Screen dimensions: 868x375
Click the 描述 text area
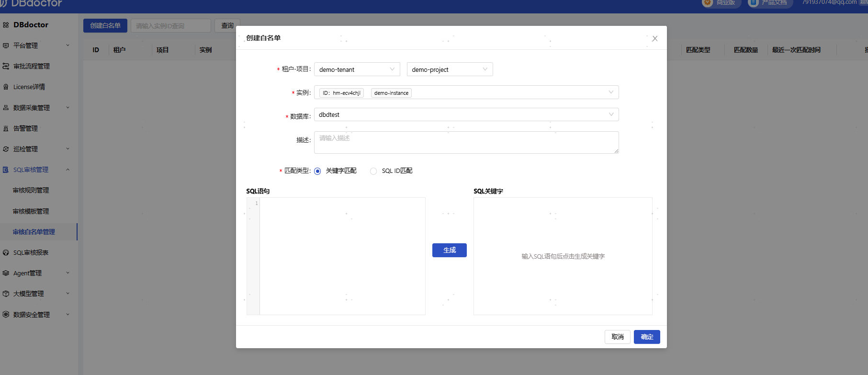tap(466, 142)
